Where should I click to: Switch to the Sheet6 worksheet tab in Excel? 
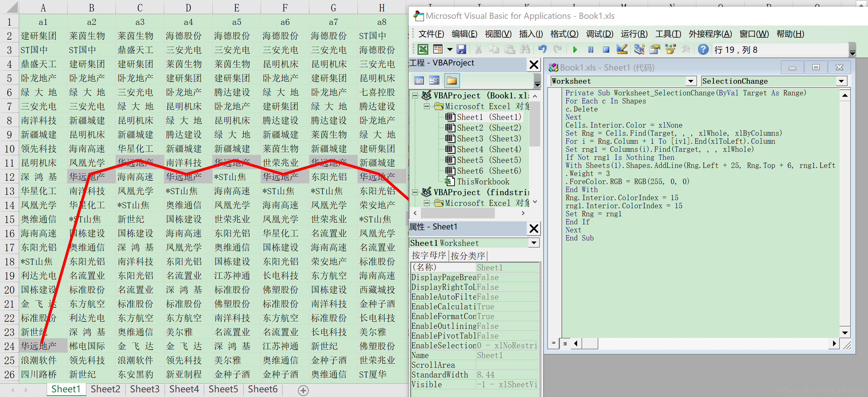[x=262, y=389]
